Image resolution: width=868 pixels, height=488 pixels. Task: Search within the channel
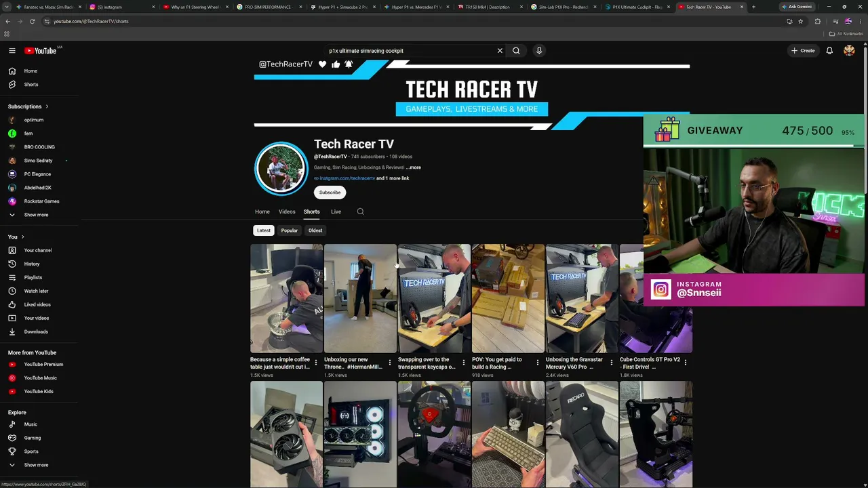pyautogui.click(x=361, y=212)
